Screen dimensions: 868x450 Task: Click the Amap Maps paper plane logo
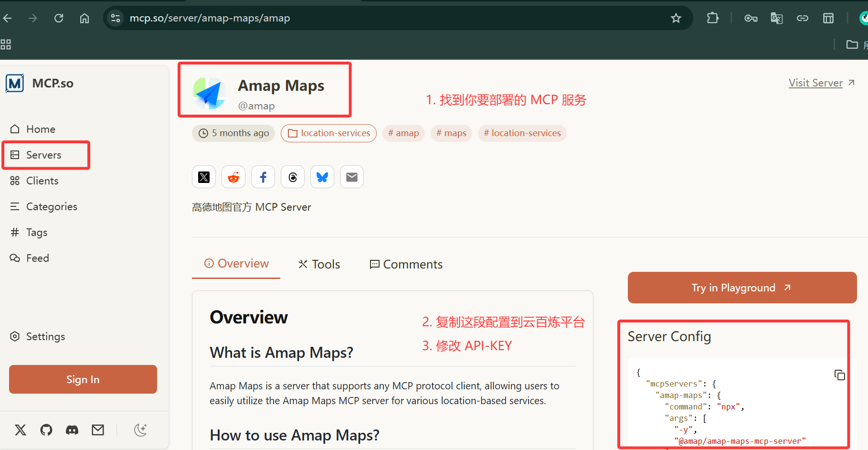(209, 94)
